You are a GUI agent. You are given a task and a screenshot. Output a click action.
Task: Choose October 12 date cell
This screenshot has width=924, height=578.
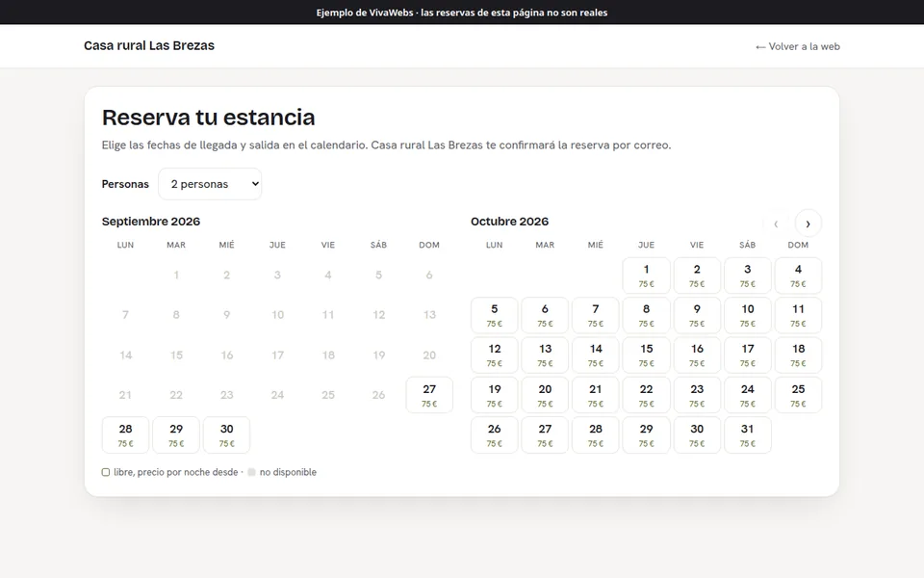click(x=495, y=355)
